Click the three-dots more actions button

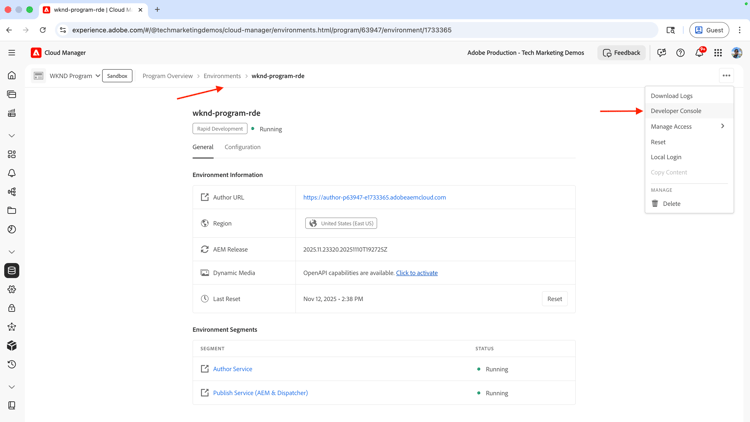(x=726, y=76)
